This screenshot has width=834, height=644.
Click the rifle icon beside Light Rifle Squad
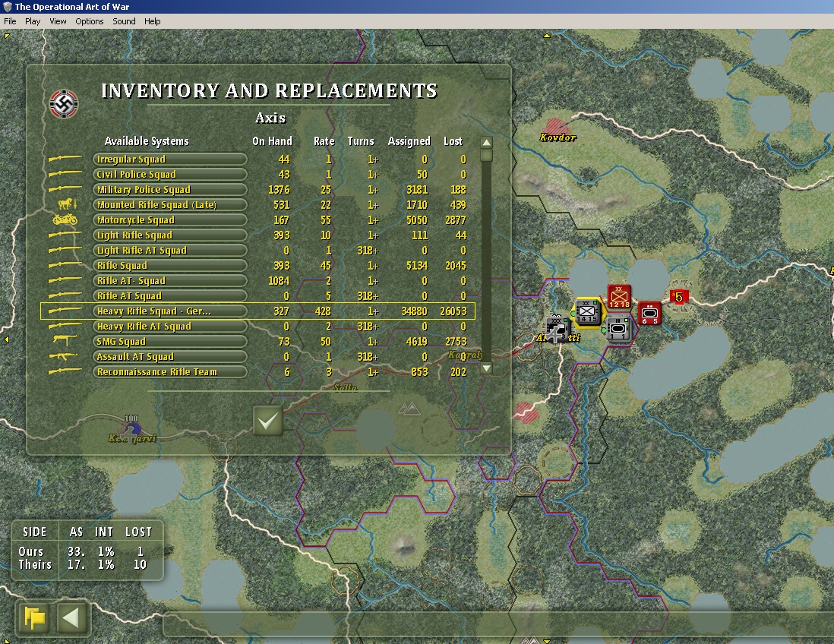[x=65, y=234]
